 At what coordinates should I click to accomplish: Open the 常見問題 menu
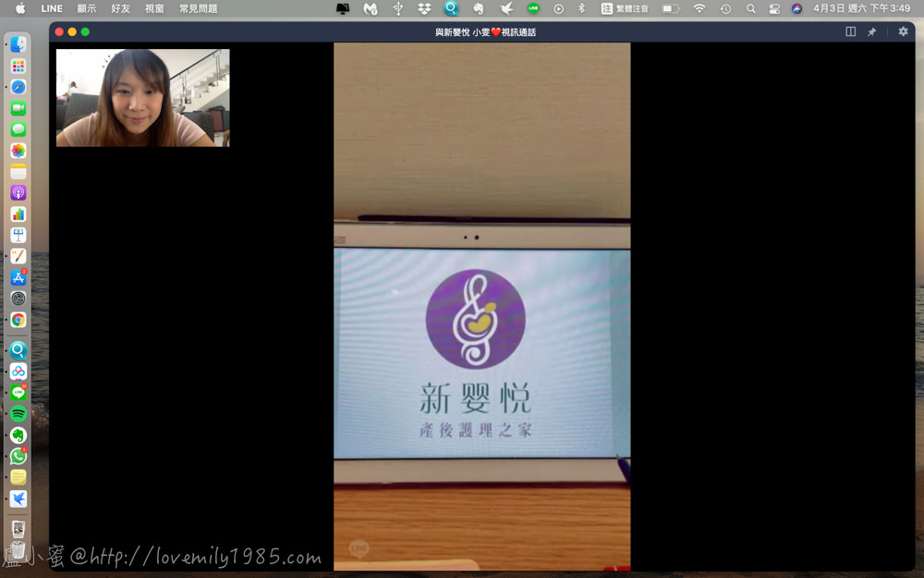click(199, 8)
